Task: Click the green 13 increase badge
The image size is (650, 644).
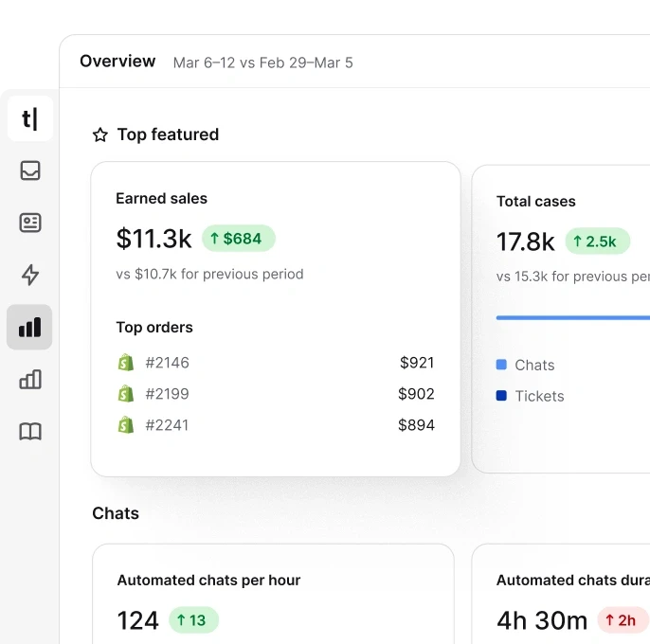Action: click(193, 620)
